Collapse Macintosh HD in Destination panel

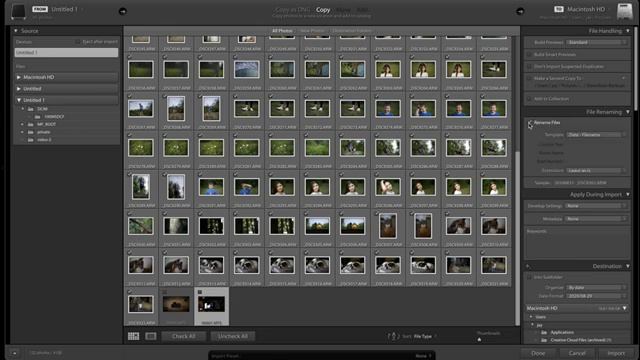click(x=625, y=308)
